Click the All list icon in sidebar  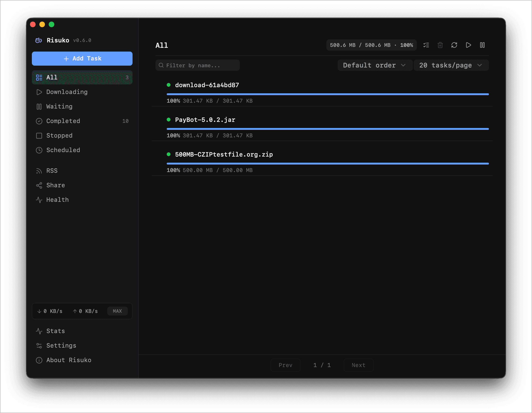[39, 78]
